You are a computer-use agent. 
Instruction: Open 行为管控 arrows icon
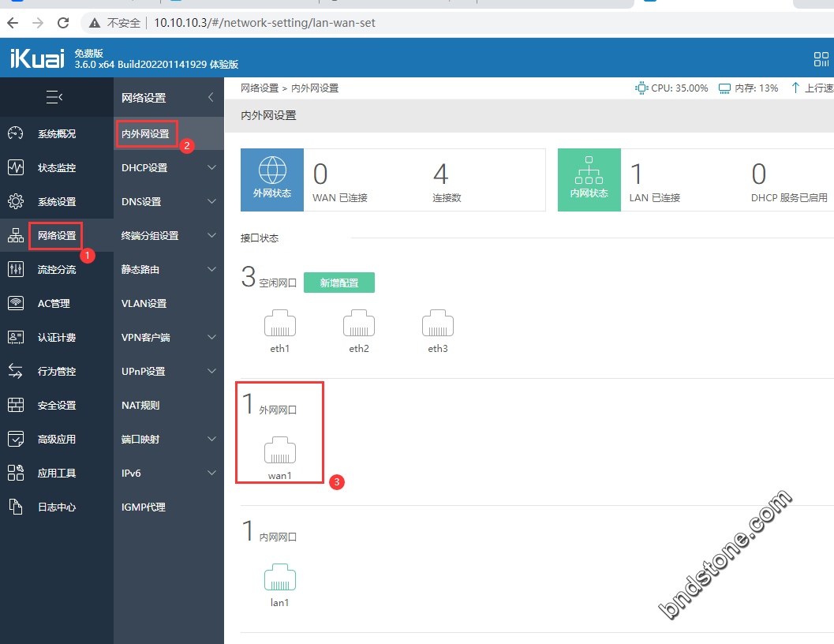(x=16, y=371)
